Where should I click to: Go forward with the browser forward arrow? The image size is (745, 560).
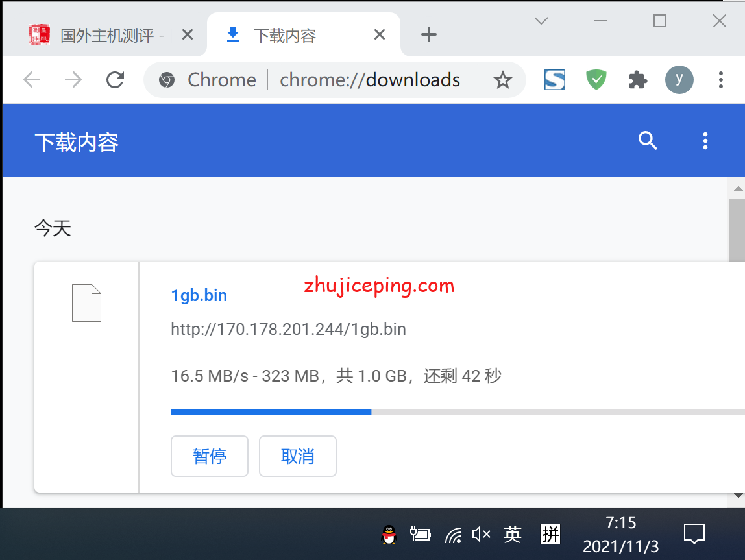[73, 80]
